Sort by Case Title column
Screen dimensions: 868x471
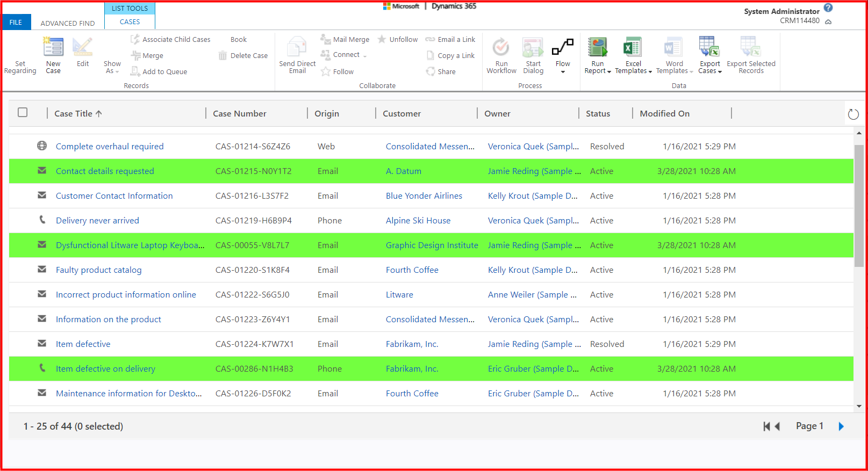pos(78,113)
